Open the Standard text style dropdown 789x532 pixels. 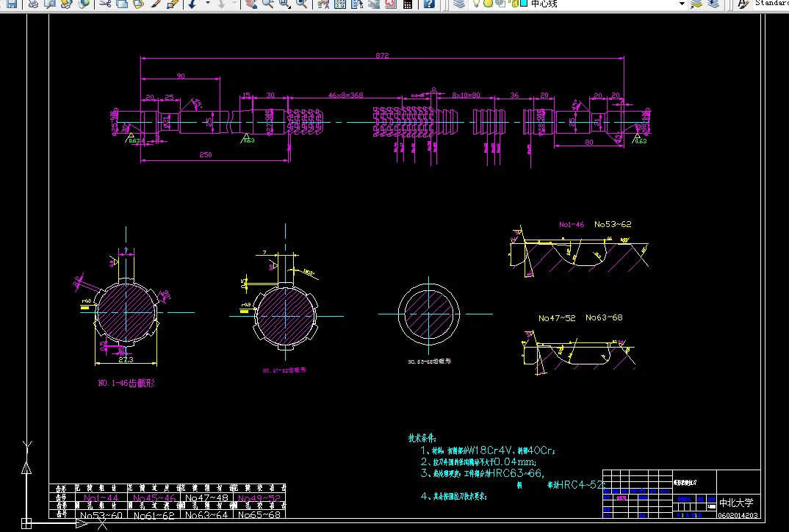point(771,3)
